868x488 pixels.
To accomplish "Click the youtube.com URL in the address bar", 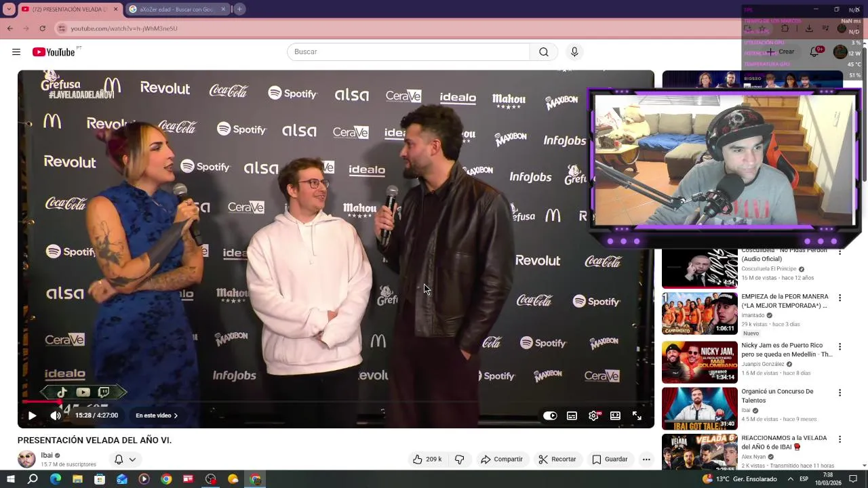I will (x=124, y=28).
